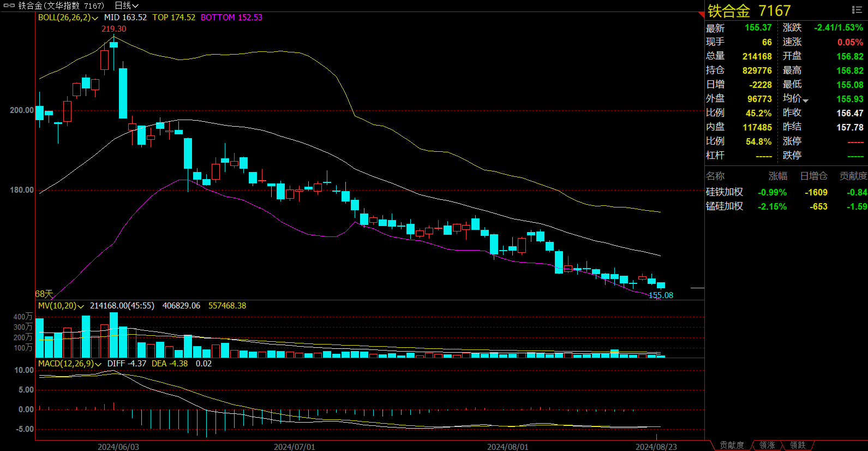
Task: Click the link icon beside 铁合金 title
Action: pos(9,5)
